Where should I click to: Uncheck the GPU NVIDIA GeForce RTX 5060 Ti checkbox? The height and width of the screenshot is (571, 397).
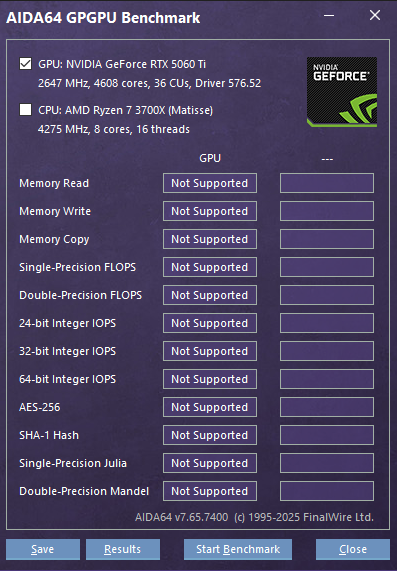coord(25,64)
